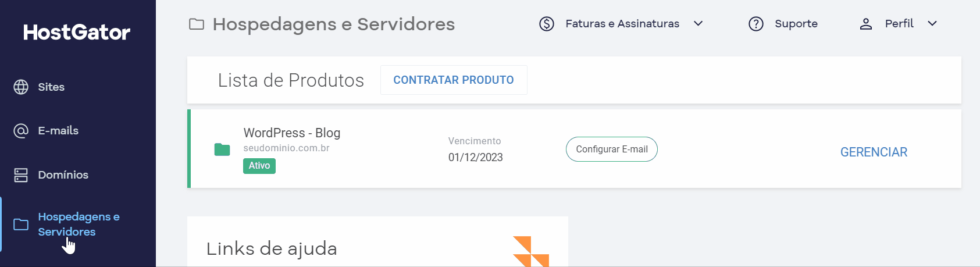
Task: Click the server icon beside Domínios
Action: 21,175
